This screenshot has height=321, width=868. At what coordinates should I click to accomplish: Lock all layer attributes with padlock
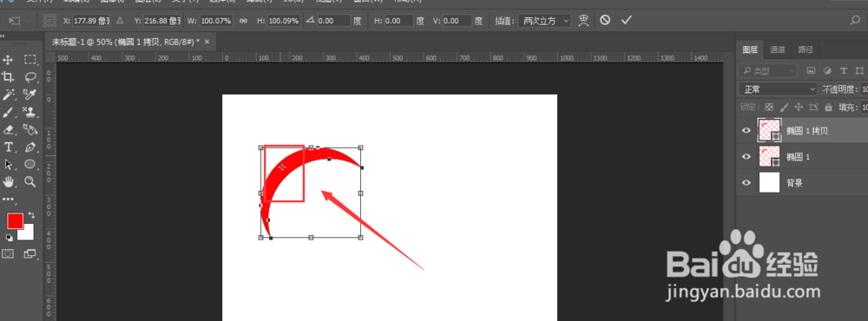[828, 107]
